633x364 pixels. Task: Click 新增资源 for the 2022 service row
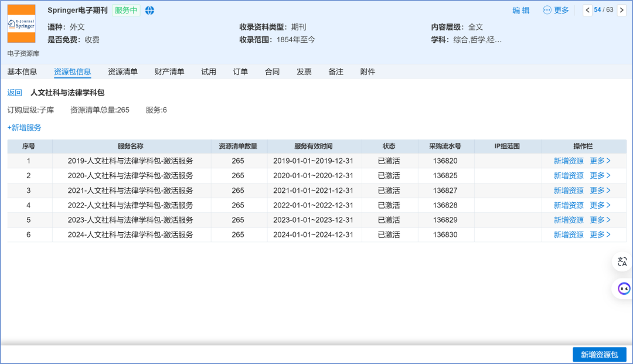pos(569,205)
